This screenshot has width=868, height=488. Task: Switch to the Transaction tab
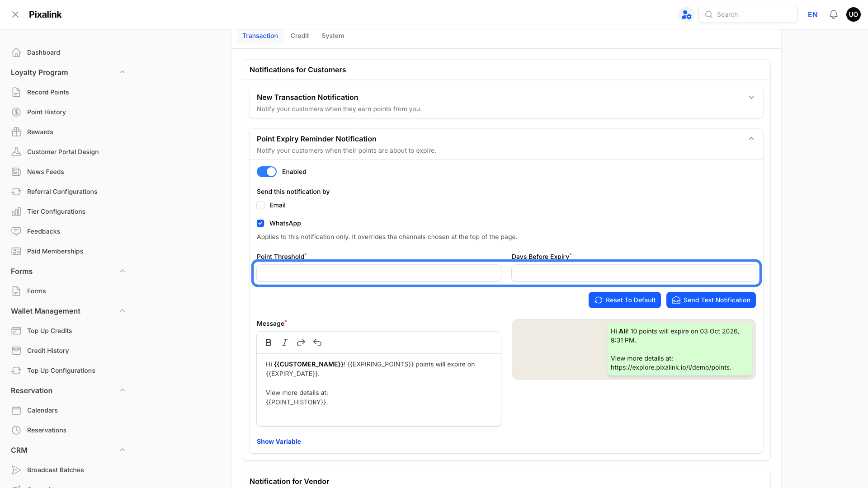click(260, 36)
